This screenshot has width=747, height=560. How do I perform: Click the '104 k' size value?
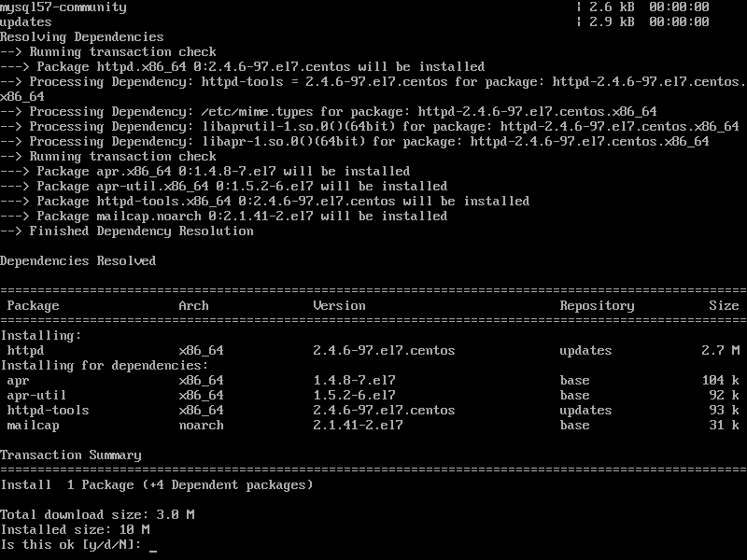tap(720, 381)
